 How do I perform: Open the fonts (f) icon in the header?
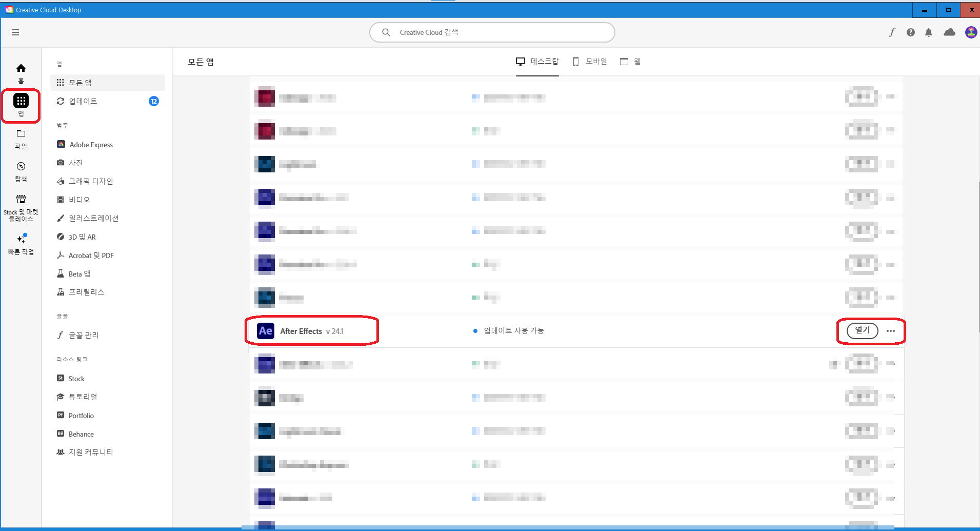coord(892,32)
